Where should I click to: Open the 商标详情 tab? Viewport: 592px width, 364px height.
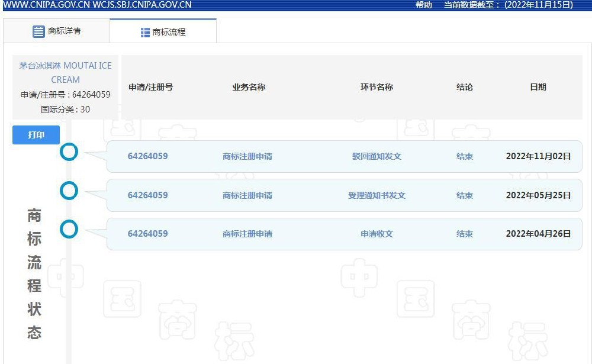point(57,31)
